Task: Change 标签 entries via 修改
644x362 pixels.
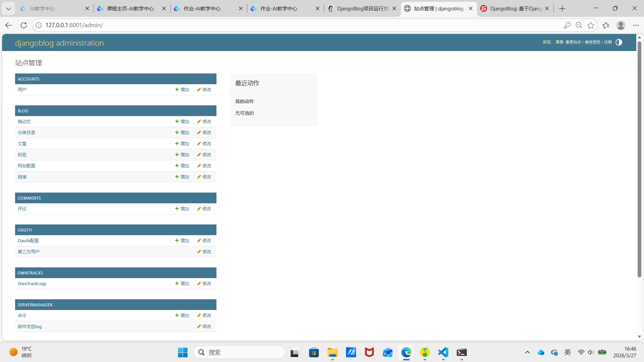Action: [204, 155]
